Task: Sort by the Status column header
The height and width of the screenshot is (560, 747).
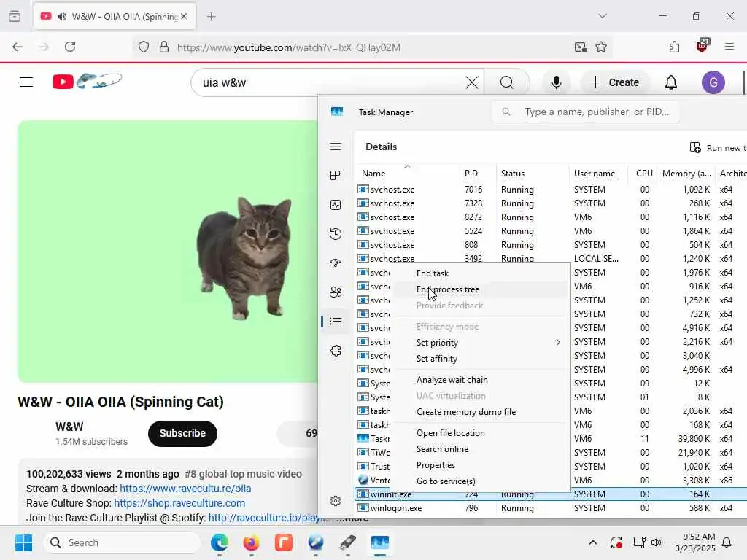Action: coord(532,174)
